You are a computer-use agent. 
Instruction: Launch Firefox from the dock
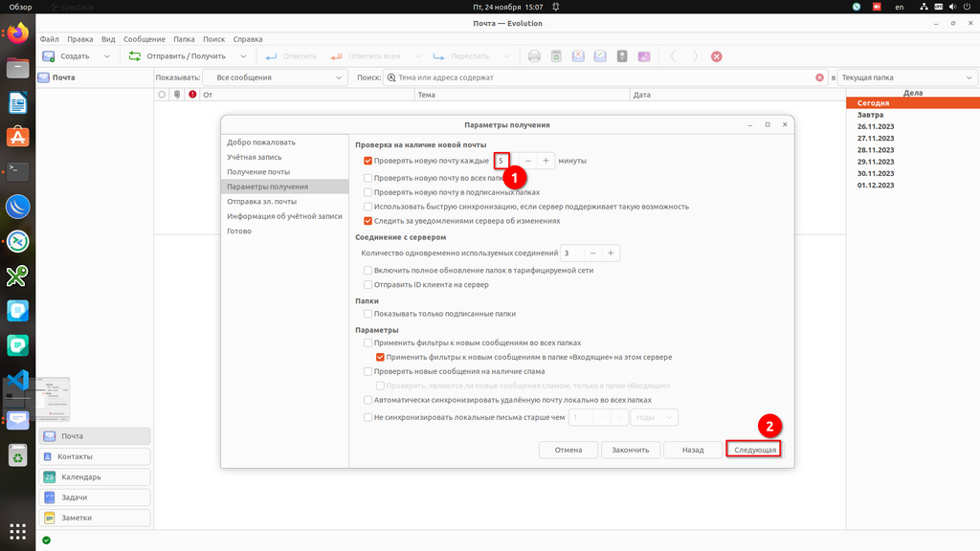(x=17, y=34)
